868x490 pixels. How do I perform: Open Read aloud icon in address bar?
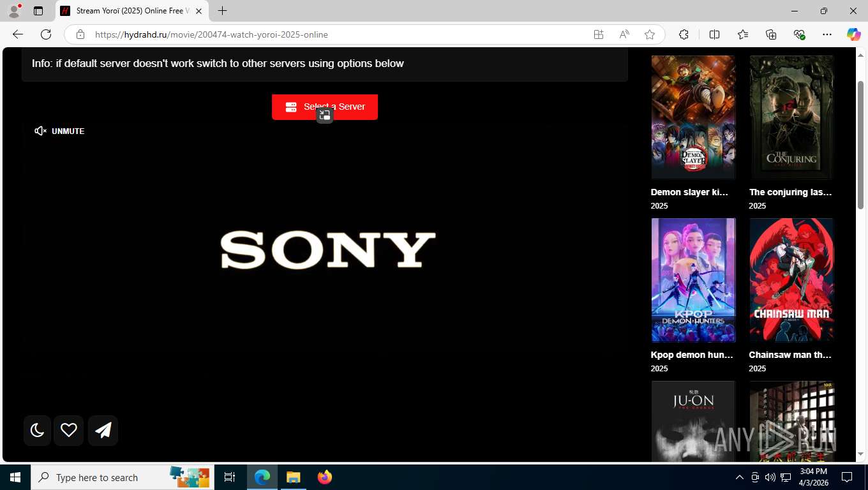coord(624,34)
